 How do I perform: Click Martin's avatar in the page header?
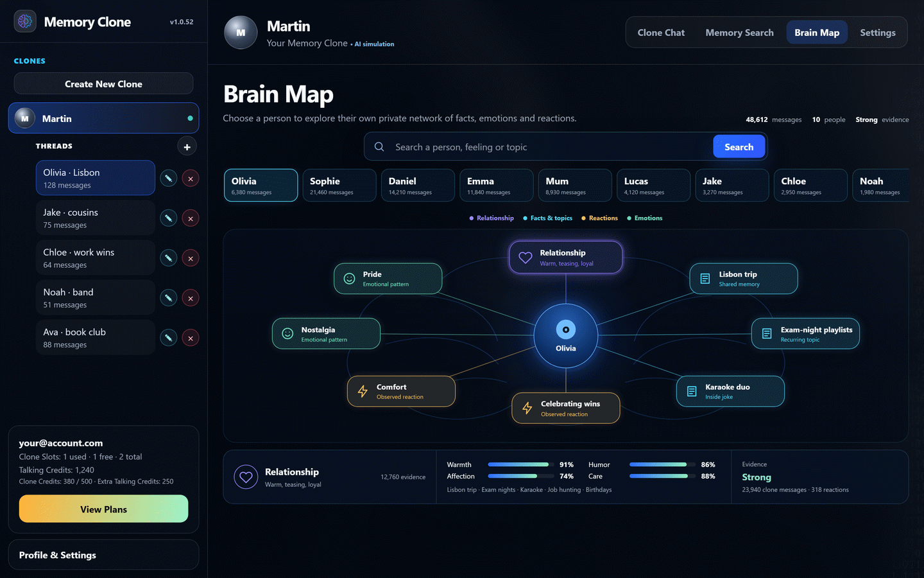pyautogui.click(x=241, y=32)
